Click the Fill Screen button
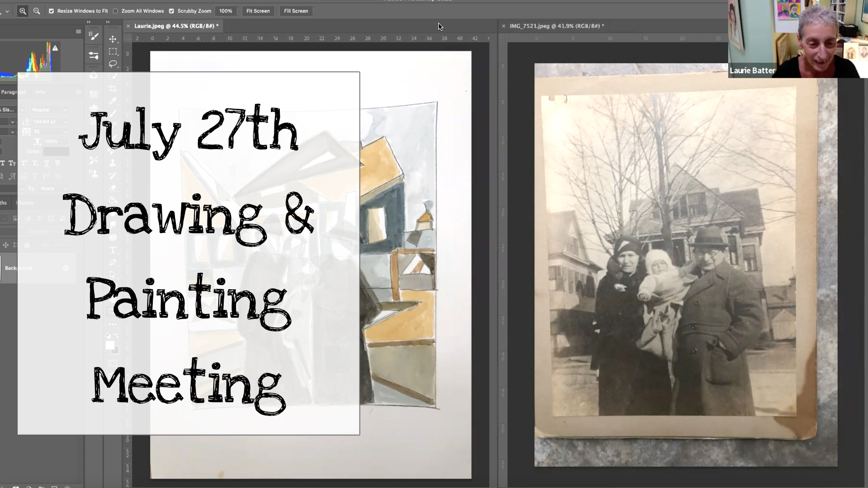The image size is (868, 488). [x=296, y=11]
